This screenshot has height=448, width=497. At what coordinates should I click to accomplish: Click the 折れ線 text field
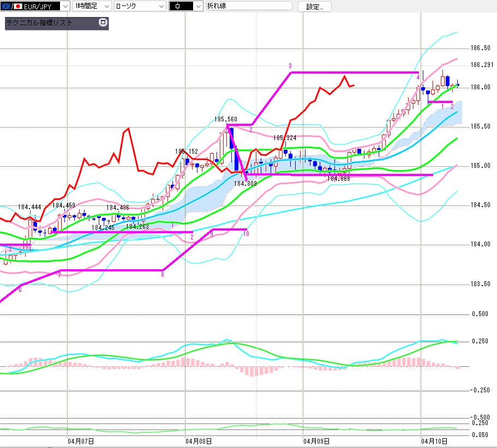tap(248, 6)
